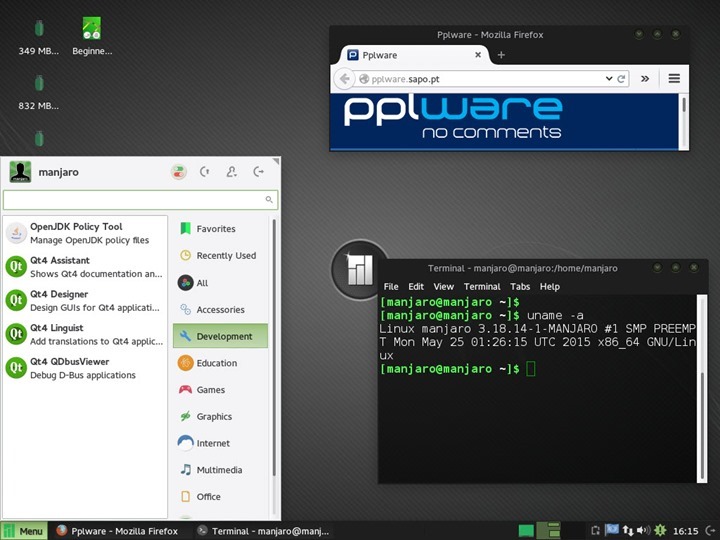Click the log out icon in Whisker menu header
The height and width of the screenshot is (540, 720).
[x=259, y=172]
